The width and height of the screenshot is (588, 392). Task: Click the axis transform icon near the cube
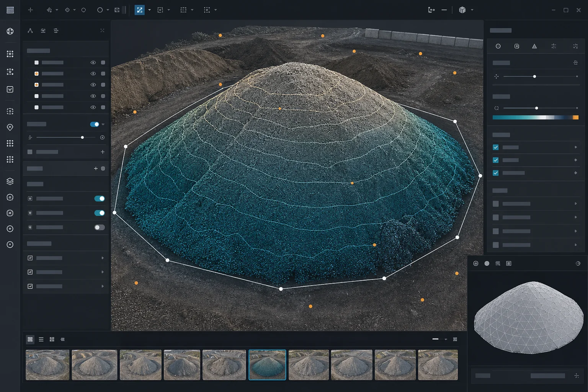431,10
